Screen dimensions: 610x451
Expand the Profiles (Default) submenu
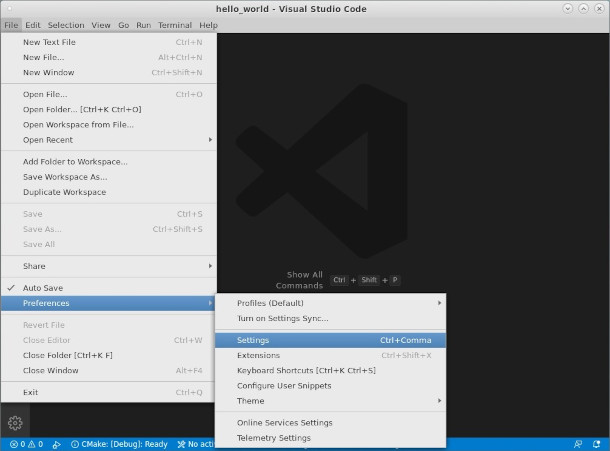click(330, 303)
